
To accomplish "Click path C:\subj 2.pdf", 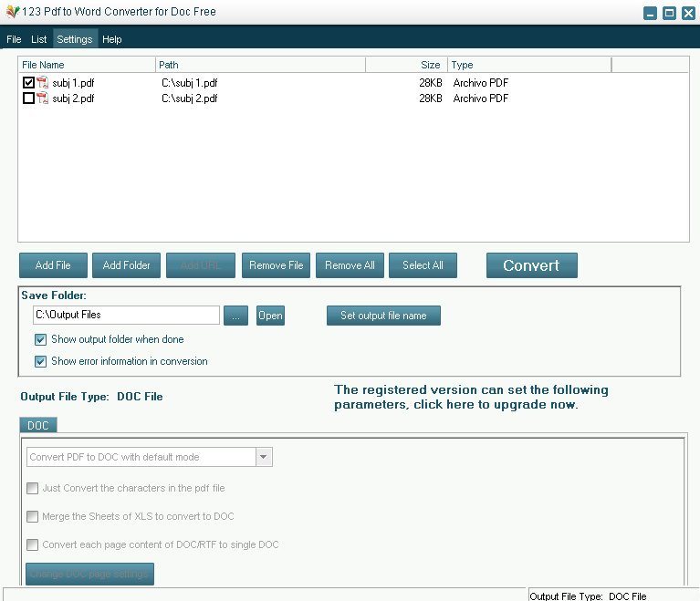I will point(189,98).
